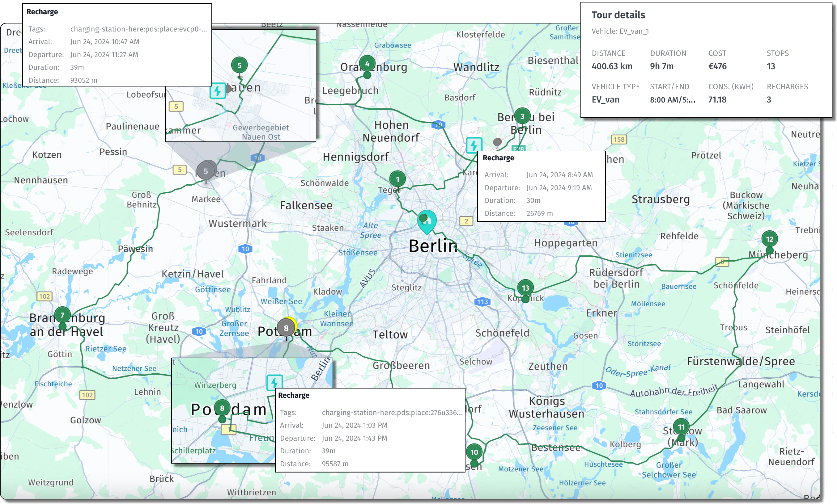
Task: Click stop marker 3 at Bernau bei Berlin
Action: [x=522, y=116]
